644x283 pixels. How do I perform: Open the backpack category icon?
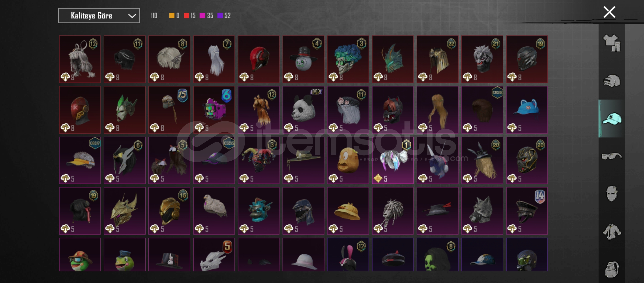(612, 269)
